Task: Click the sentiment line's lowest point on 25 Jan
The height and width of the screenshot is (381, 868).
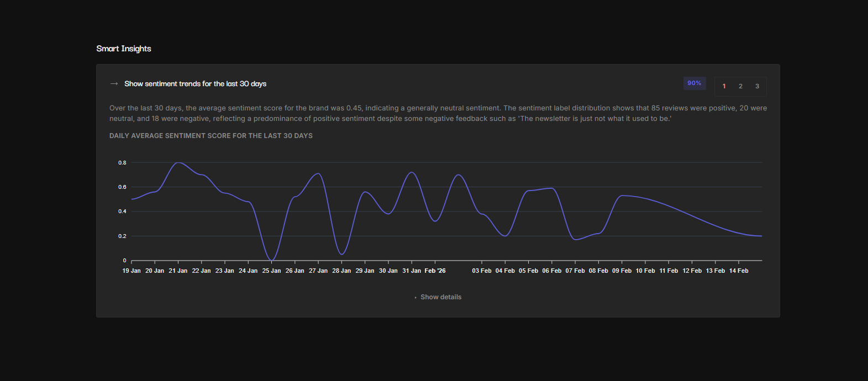Action: (x=271, y=260)
